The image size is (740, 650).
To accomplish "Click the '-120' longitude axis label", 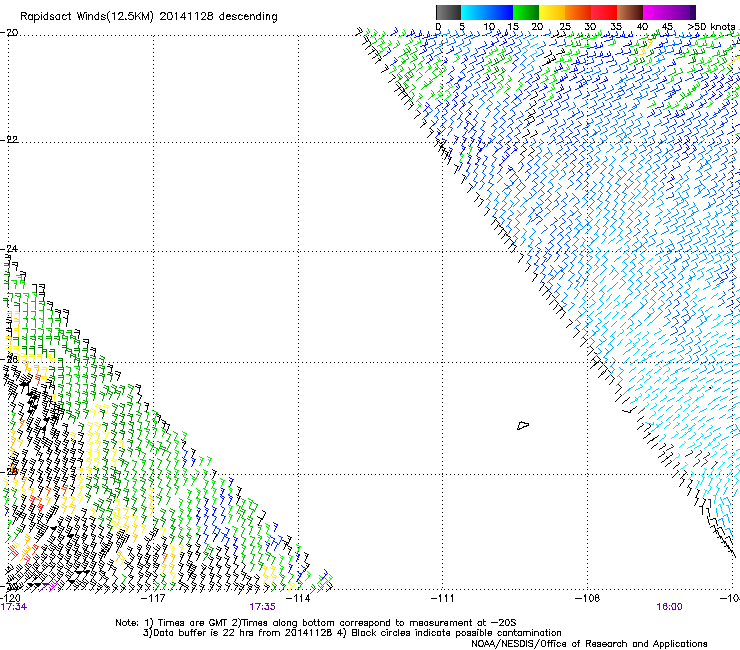I will coord(10,598).
